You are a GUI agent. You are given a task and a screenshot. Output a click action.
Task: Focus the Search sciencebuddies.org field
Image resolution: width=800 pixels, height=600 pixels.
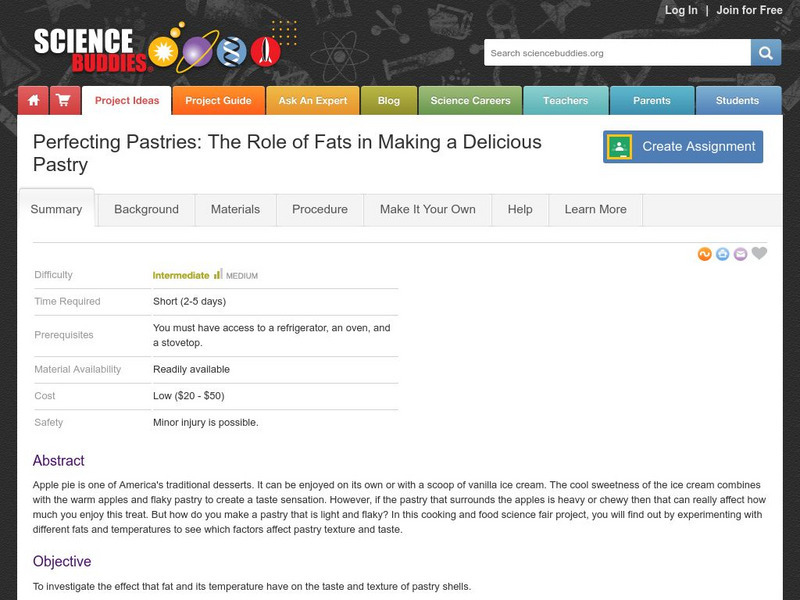coord(617,53)
